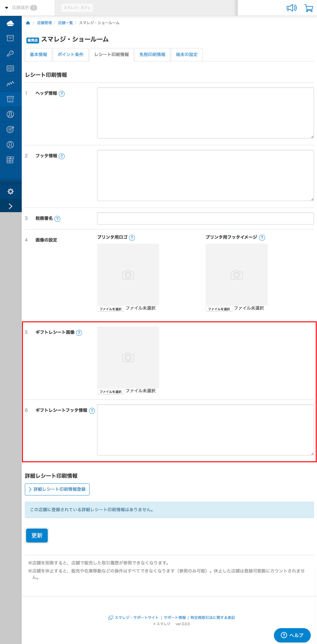Click the プリンタ用フッタイメージ image placeholder

coord(236,275)
